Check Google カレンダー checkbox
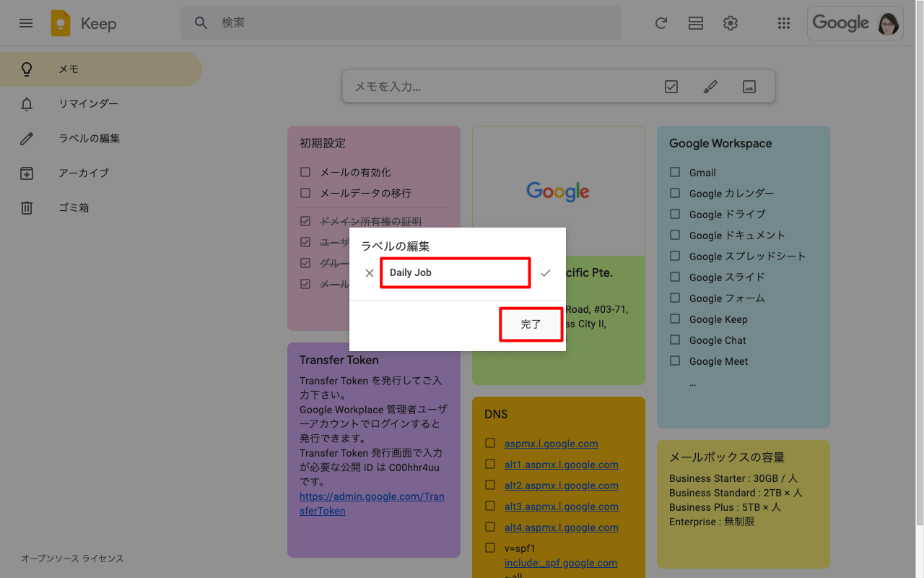The width and height of the screenshot is (924, 578). click(x=675, y=193)
